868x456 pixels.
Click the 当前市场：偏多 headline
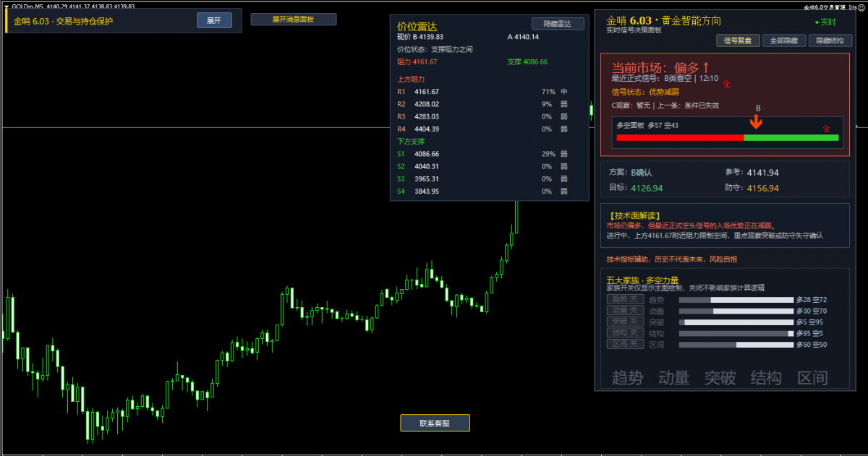(x=661, y=67)
